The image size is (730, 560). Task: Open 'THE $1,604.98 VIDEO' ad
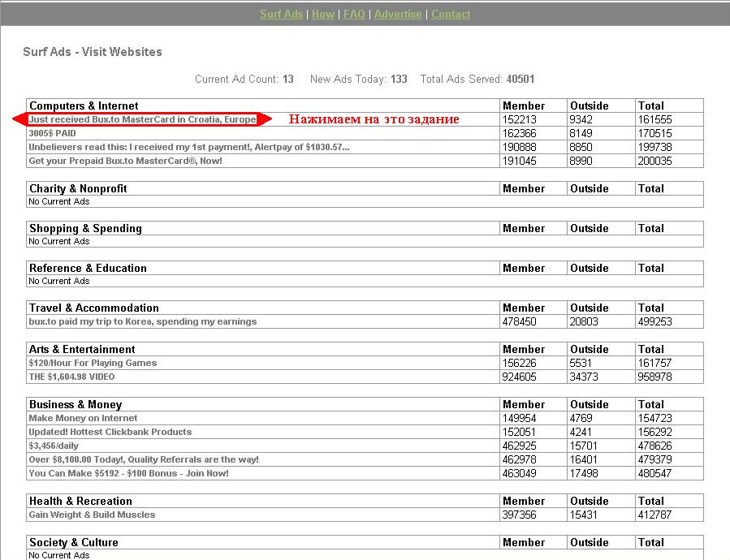[x=71, y=377]
